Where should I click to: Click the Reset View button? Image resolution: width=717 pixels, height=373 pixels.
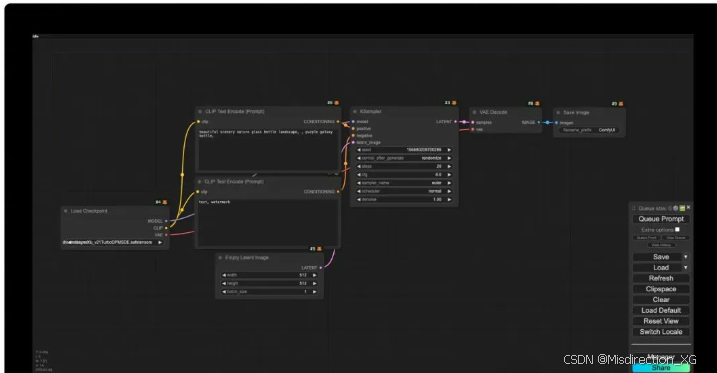661,321
